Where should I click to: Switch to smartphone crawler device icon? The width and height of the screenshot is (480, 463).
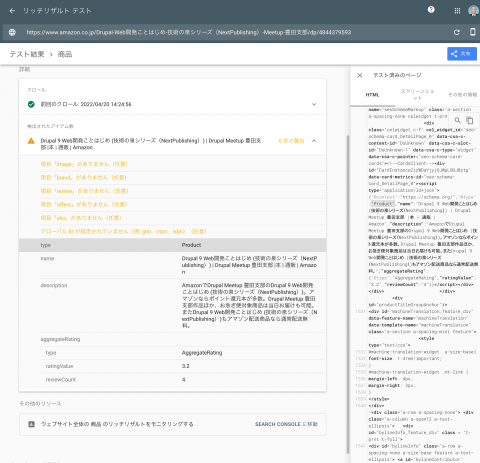pyautogui.click(x=473, y=32)
